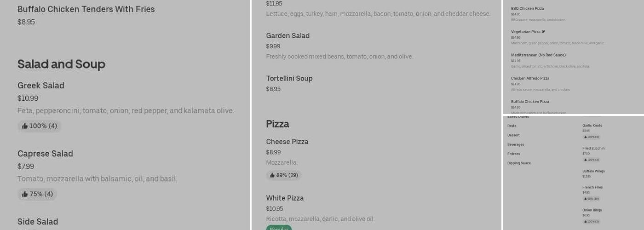Select the White Pizza menu item
The image size is (644, 230).
tap(285, 198)
